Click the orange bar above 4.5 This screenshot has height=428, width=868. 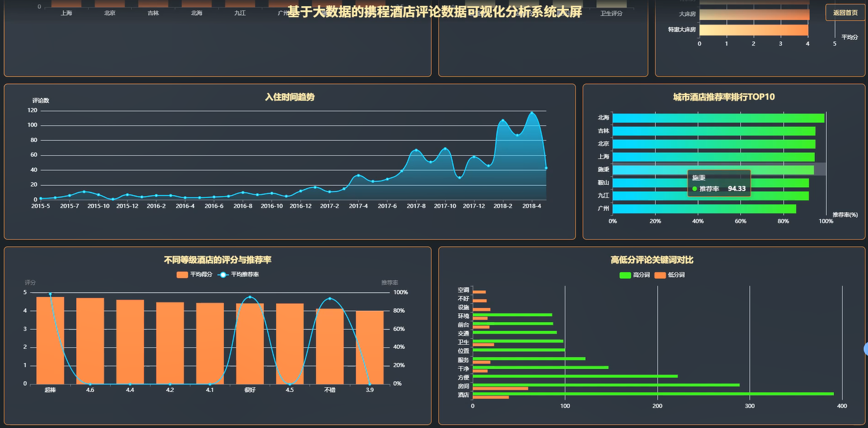[x=290, y=344]
